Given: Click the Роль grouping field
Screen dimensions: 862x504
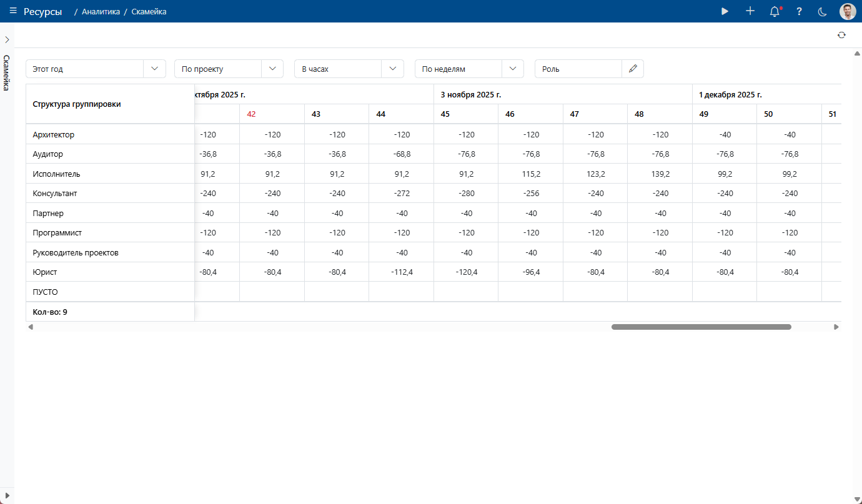Looking at the screenshot, I should click(578, 69).
